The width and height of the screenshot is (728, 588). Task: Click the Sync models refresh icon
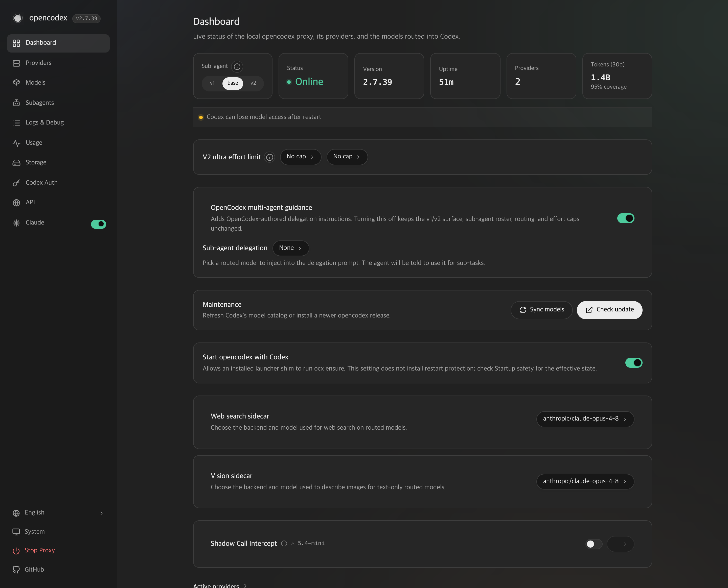522,310
